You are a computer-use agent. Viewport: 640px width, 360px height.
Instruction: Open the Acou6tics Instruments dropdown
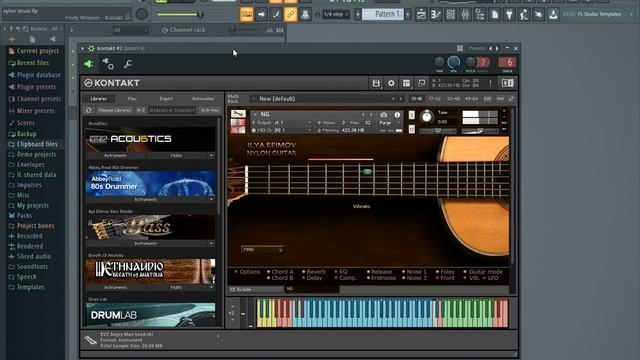tap(116, 156)
